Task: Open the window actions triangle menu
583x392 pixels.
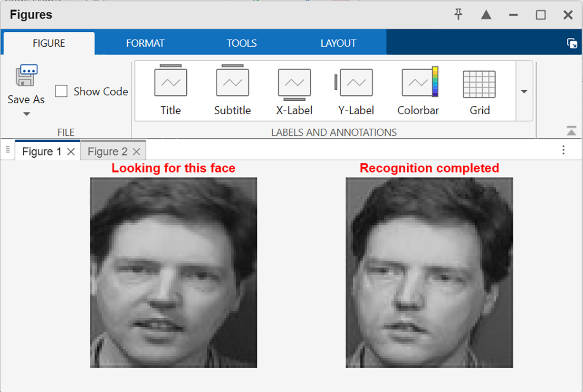Action: (x=486, y=15)
